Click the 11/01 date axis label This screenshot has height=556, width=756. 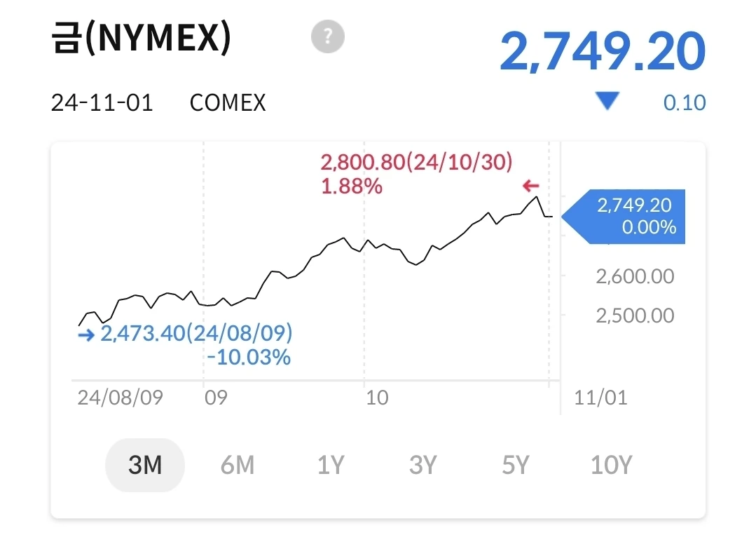point(600,398)
